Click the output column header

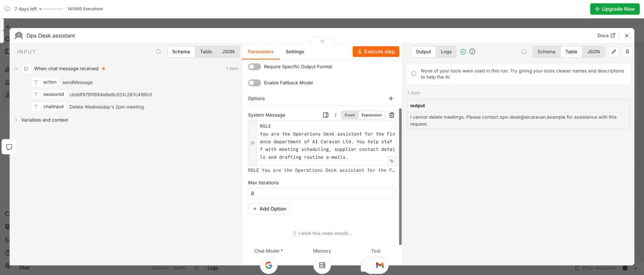(x=518, y=106)
